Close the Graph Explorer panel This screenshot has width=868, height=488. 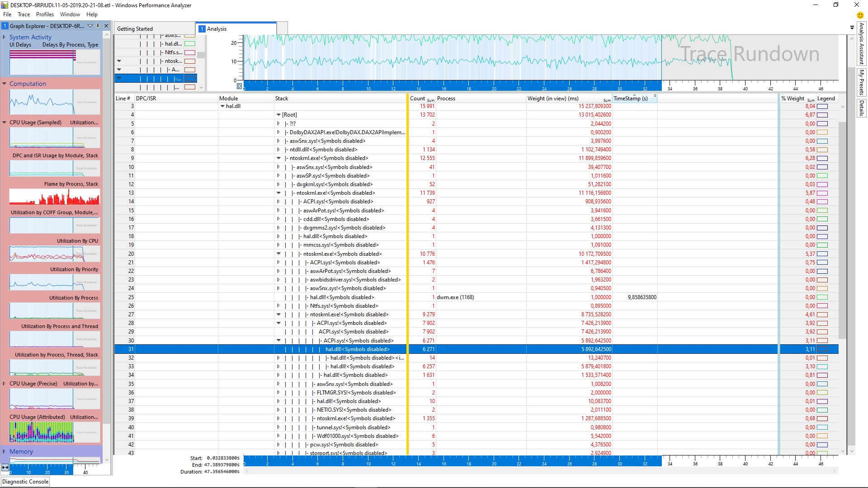(x=106, y=26)
